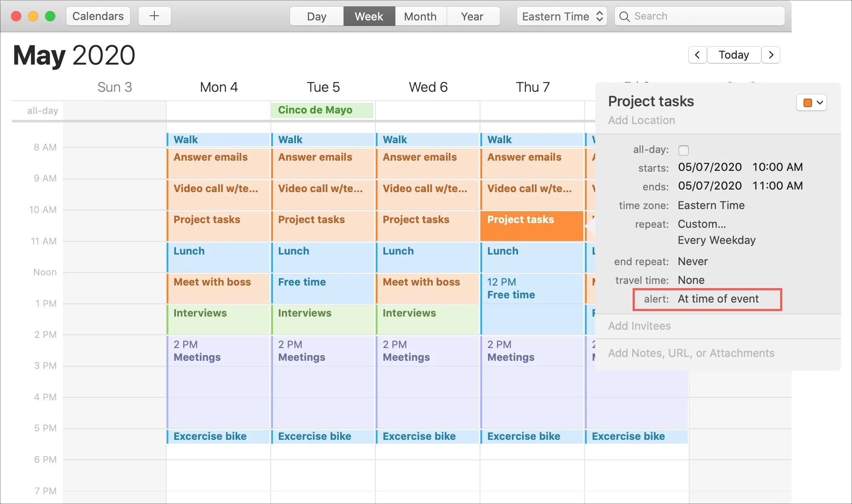852x504 pixels.
Task: Click the plus icon to add event
Action: 154,16
